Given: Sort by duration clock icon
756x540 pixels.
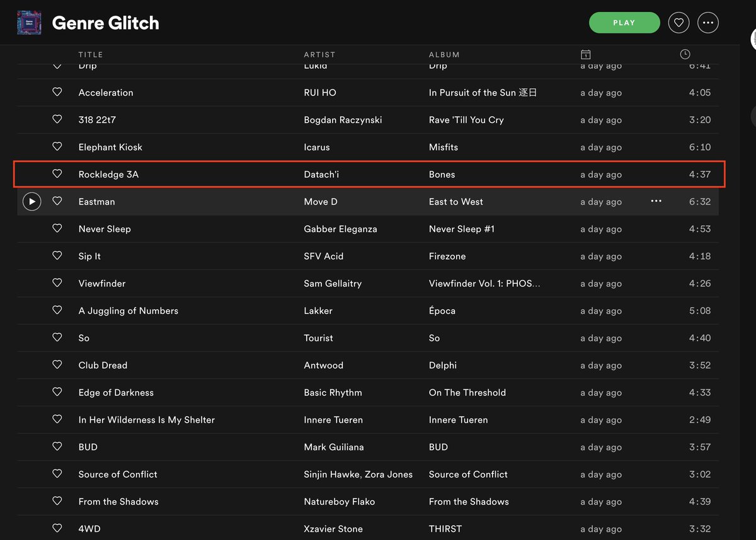Looking at the screenshot, I should 685,54.
